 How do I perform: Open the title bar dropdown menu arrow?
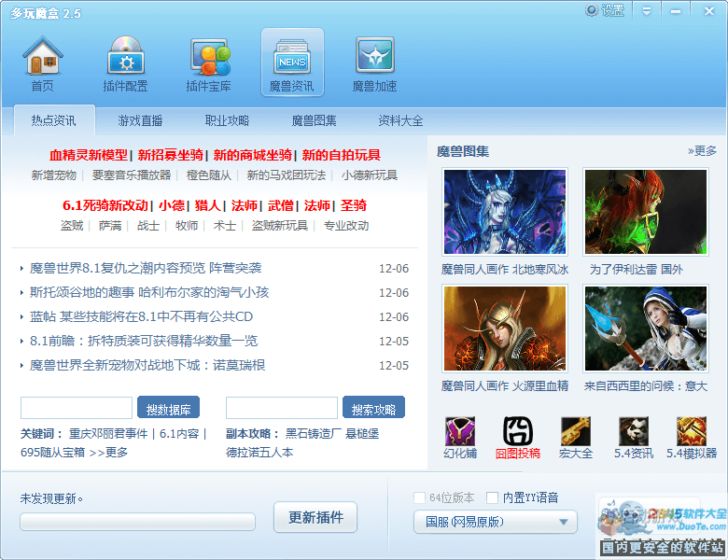(x=646, y=11)
